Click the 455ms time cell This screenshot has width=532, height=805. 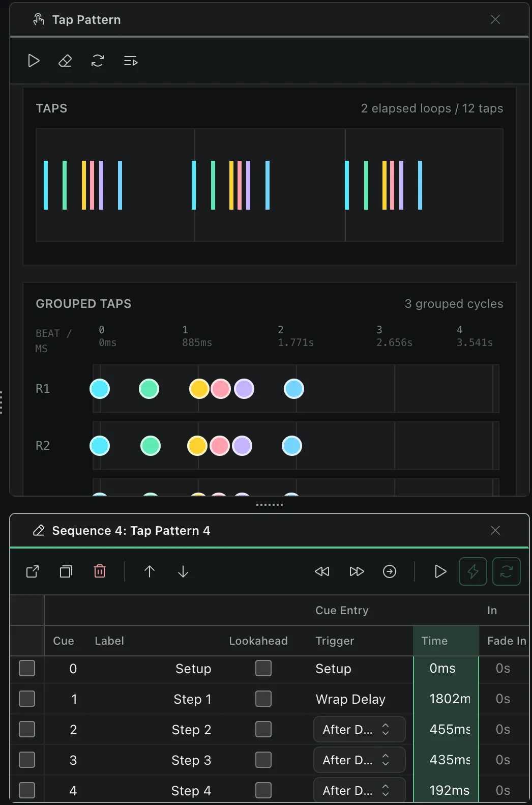pyautogui.click(x=446, y=729)
